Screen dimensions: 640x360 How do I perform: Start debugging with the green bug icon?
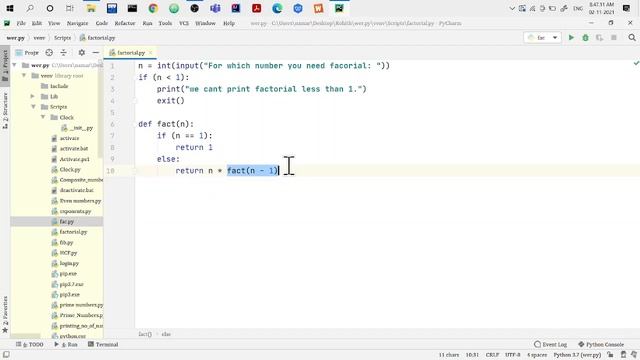coord(585,38)
